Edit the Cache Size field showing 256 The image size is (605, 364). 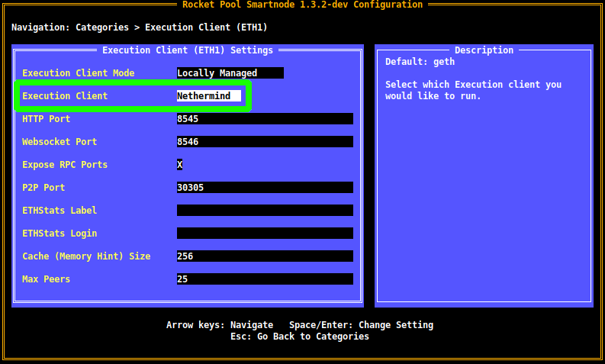tap(264, 256)
